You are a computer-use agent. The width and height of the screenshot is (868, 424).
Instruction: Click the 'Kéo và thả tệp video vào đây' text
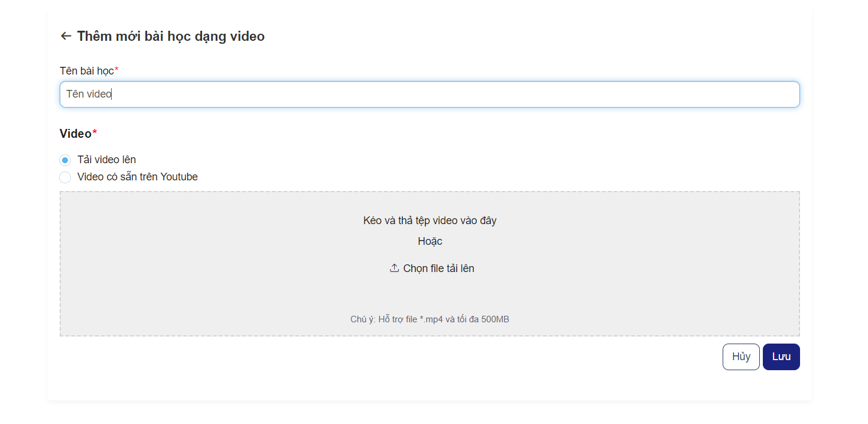tap(430, 221)
